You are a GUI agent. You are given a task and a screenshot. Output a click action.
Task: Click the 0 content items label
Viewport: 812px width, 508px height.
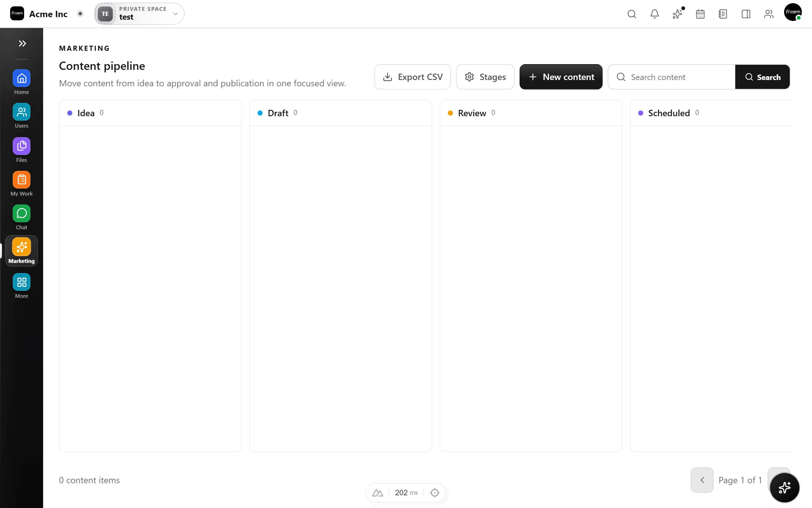[x=89, y=480]
